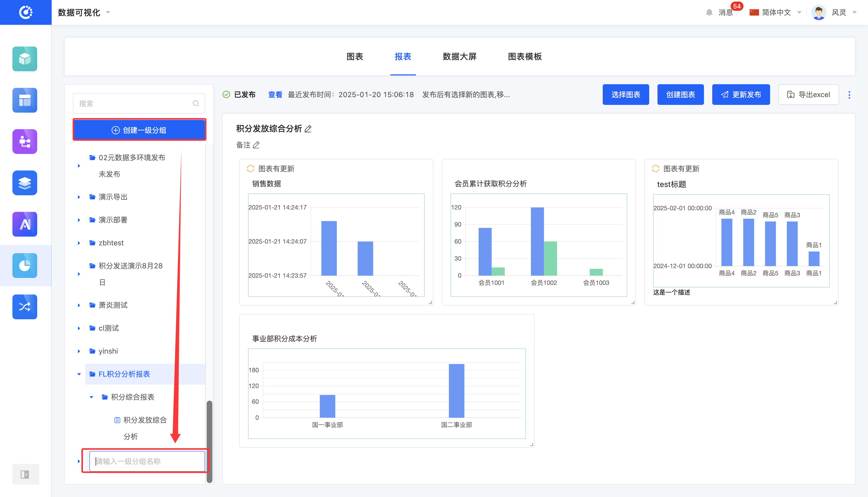
Task: Open the AI module sidebar icon
Action: 25,224
